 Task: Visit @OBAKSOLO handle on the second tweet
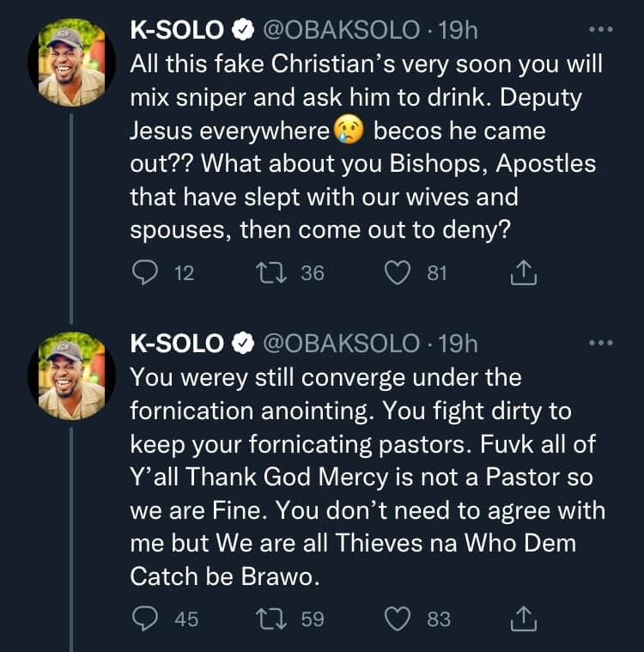click(340, 344)
